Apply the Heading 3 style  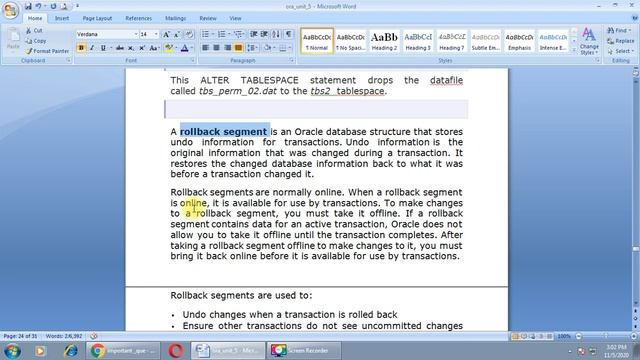(x=418, y=41)
